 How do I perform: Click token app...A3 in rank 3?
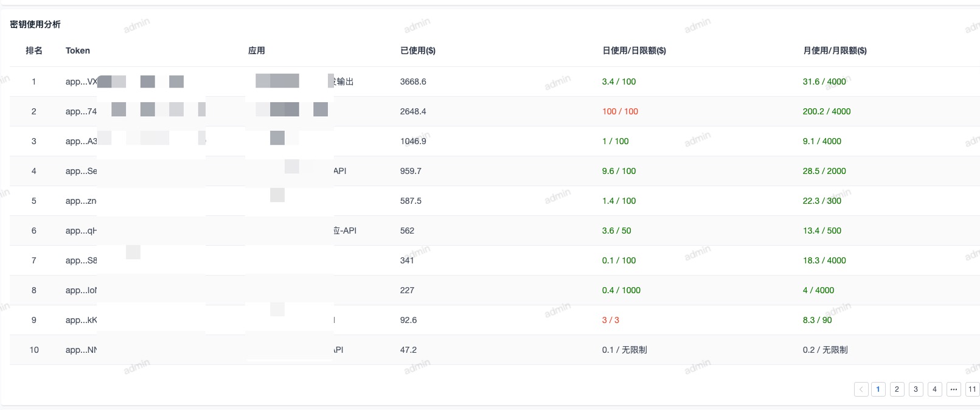pos(81,141)
